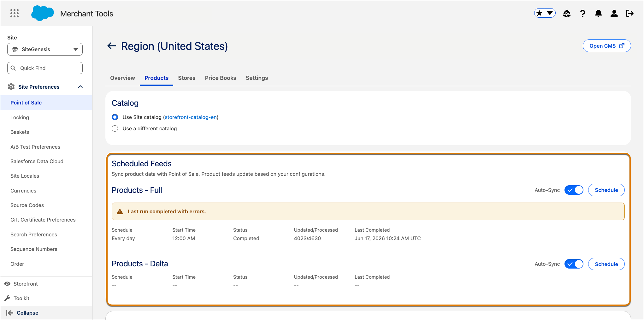Click the log out icon
The width and height of the screenshot is (644, 320).
pyautogui.click(x=630, y=13)
